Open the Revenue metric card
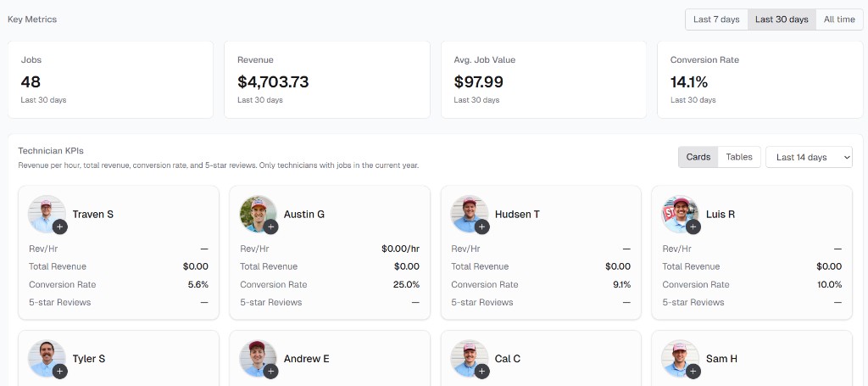This screenshot has width=868, height=386. (327, 81)
